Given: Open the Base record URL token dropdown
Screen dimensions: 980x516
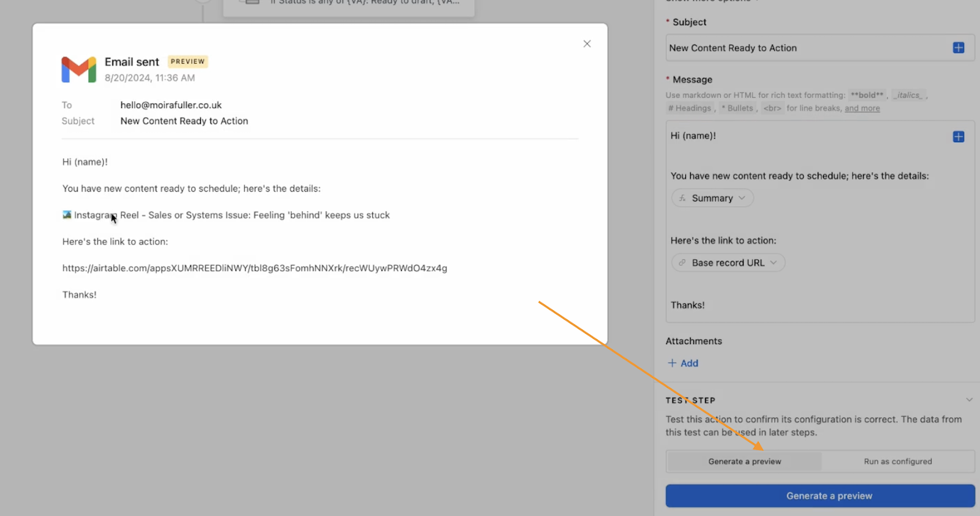Looking at the screenshot, I should tap(773, 263).
